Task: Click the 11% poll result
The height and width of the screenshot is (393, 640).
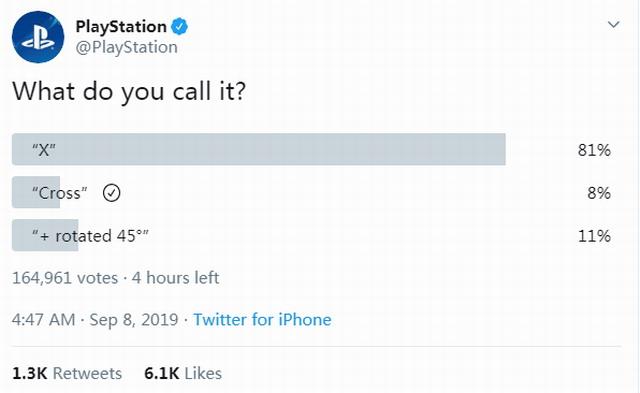Action: [x=594, y=235]
